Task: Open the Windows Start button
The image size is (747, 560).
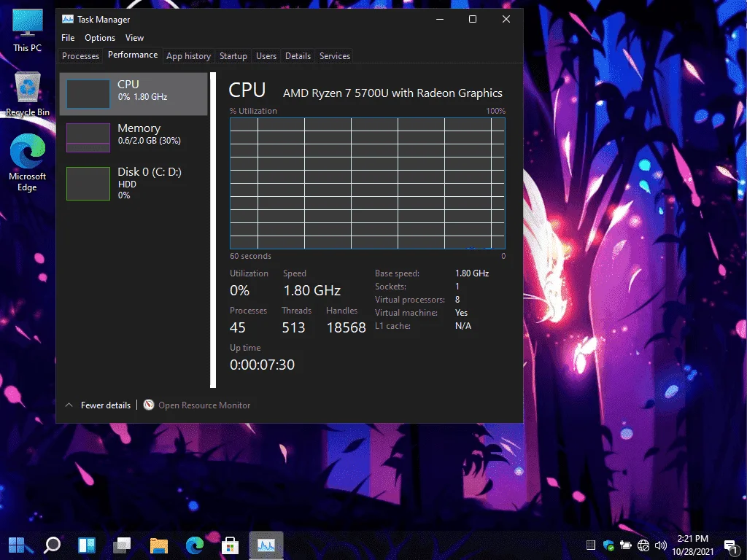Action: [17, 545]
